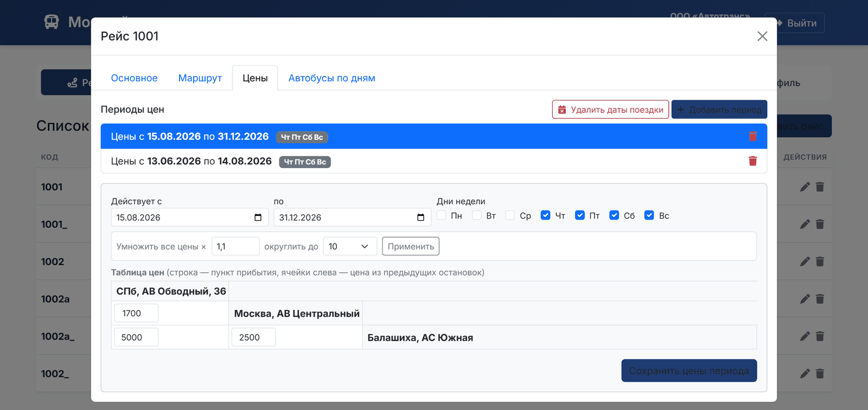The height and width of the screenshot is (410, 868).
Task: Delete the price period starting 13.06.2026
Action: click(752, 161)
